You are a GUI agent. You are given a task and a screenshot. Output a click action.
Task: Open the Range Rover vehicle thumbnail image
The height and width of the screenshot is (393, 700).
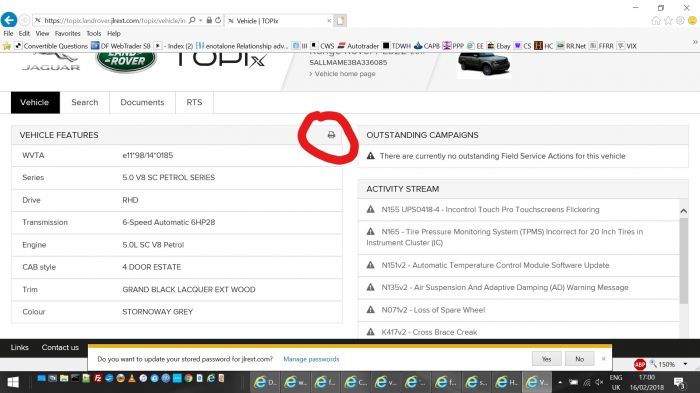point(484,64)
